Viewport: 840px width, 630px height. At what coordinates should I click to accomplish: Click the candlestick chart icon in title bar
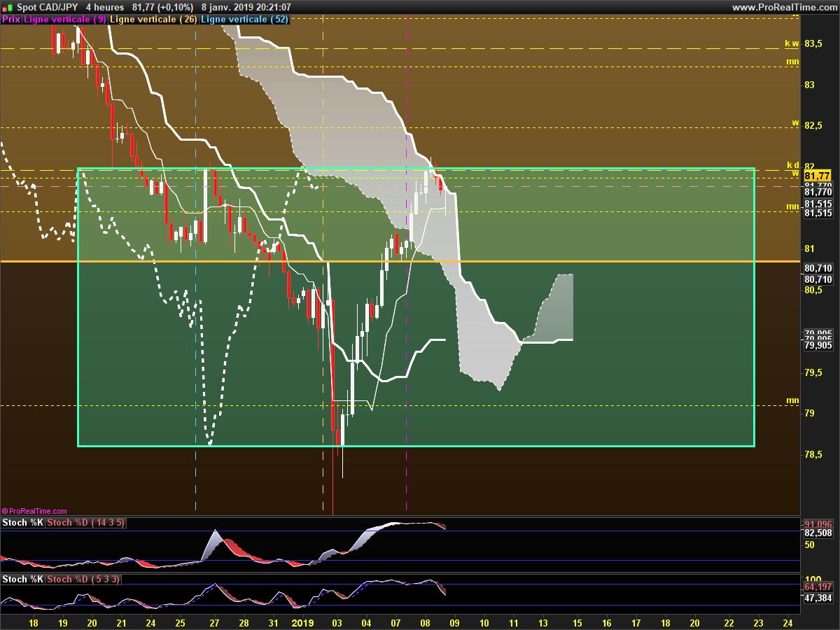point(6,7)
